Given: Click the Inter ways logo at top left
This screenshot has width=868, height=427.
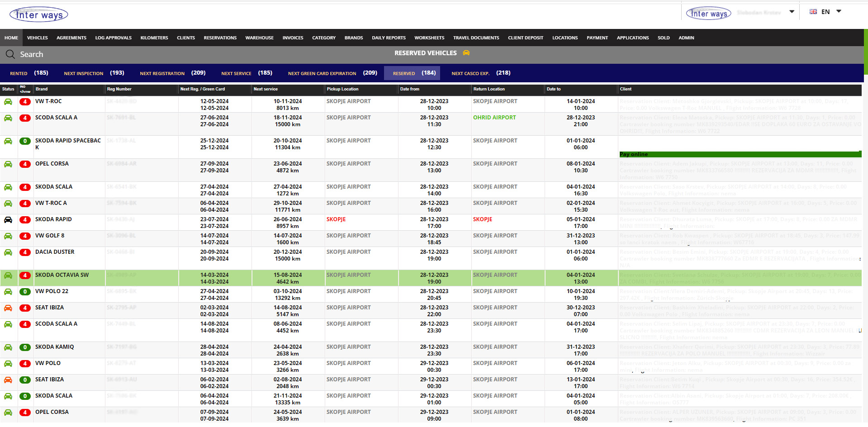Looking at the screenshot, I should coord(38,14).
